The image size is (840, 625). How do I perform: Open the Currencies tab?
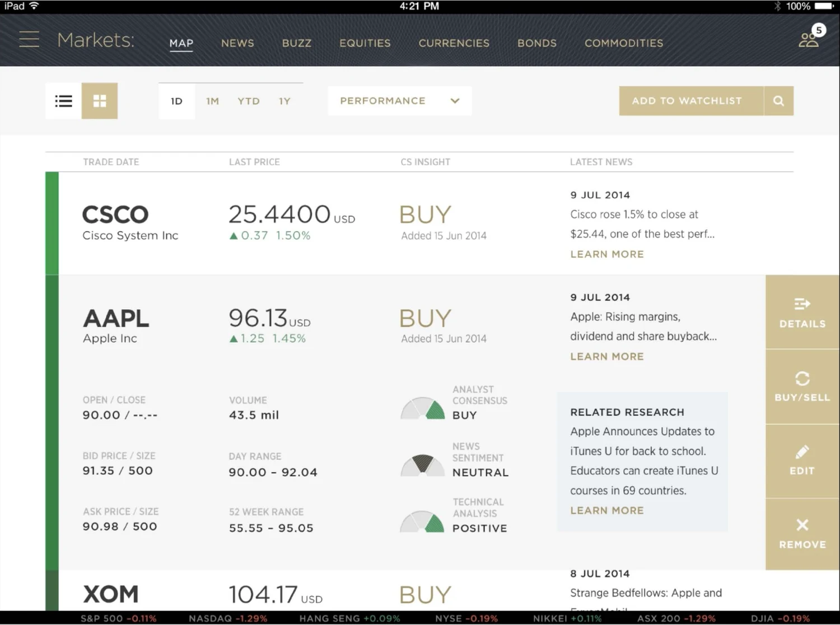pyautogui.click(x=454, y=43)
